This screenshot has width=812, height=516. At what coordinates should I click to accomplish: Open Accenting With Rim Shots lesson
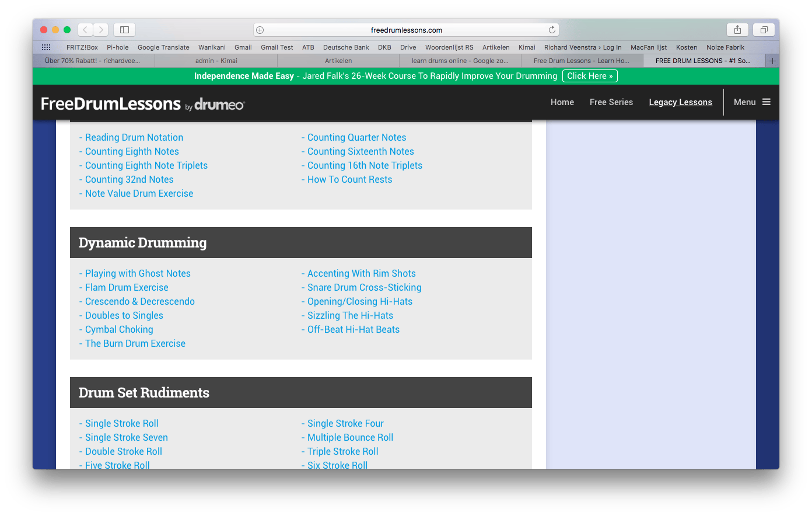(x=361, y=273)
